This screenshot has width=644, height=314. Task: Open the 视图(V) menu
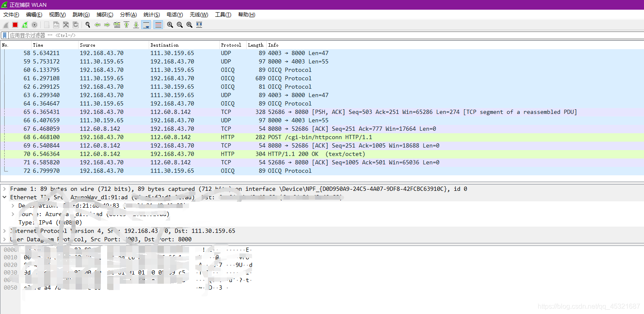tap(57, 15)
